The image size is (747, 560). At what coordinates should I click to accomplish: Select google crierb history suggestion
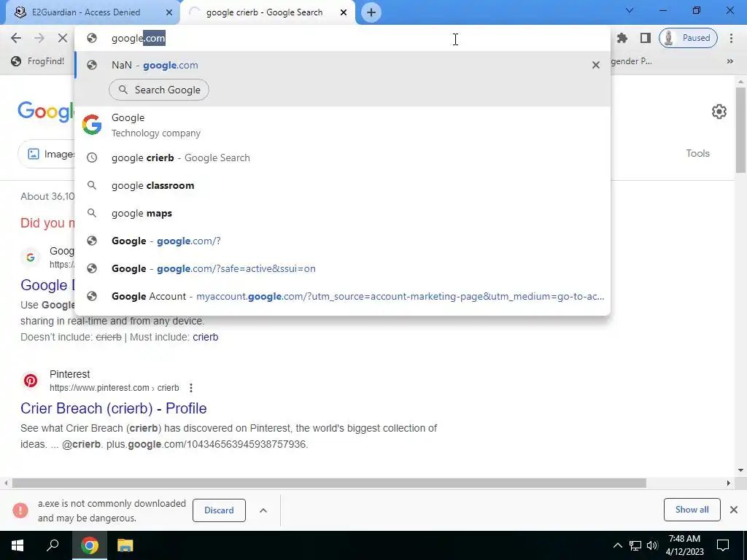coord(342,157)
